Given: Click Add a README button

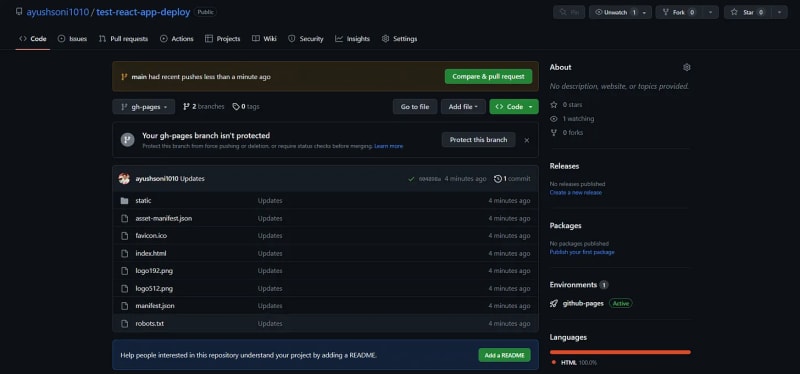Looking at the screenshot, I should 505,355.
